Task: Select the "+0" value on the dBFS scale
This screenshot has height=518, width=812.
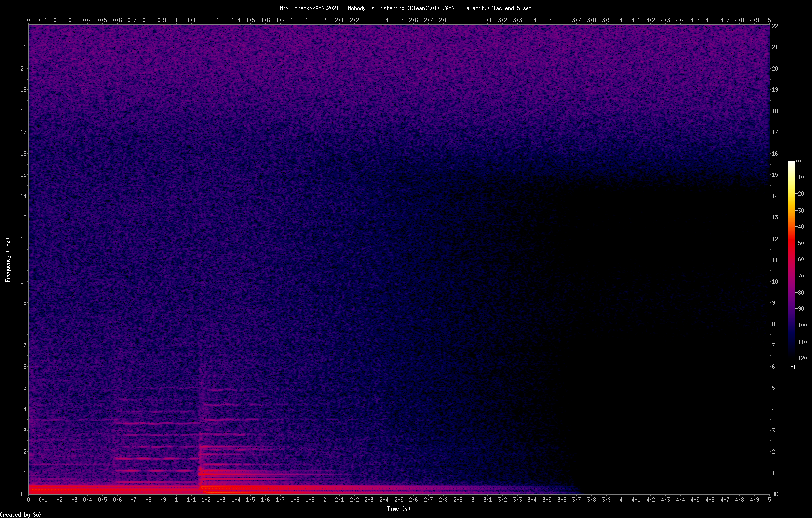Action: click(x=798, y=161)
